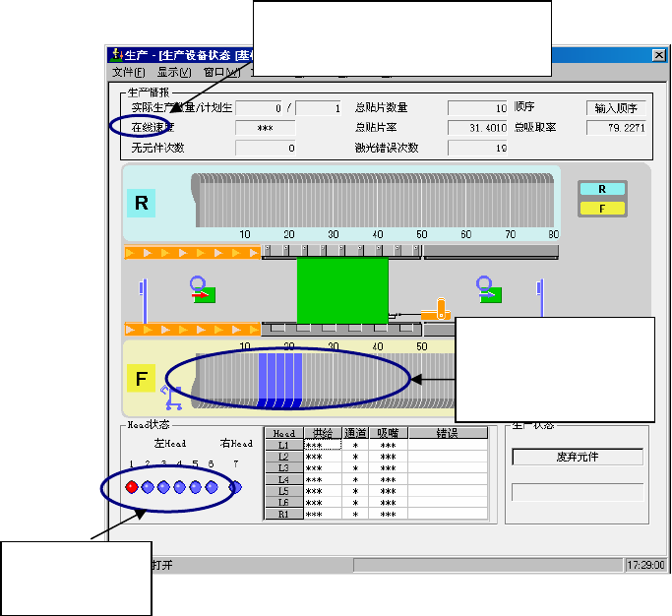Image resolution: width=672 pixels, height=616 pixels.
Task: Click the large green PCB board
Action: [342, 290]
